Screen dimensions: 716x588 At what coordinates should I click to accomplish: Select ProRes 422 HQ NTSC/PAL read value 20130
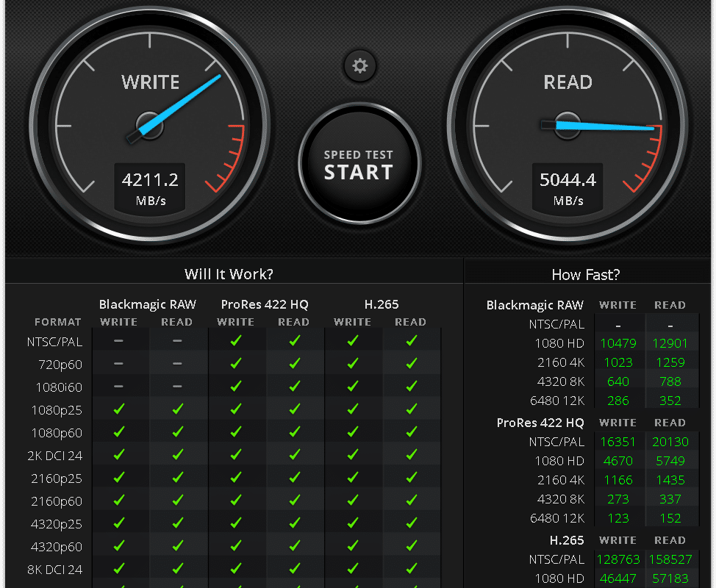[670, 442]
